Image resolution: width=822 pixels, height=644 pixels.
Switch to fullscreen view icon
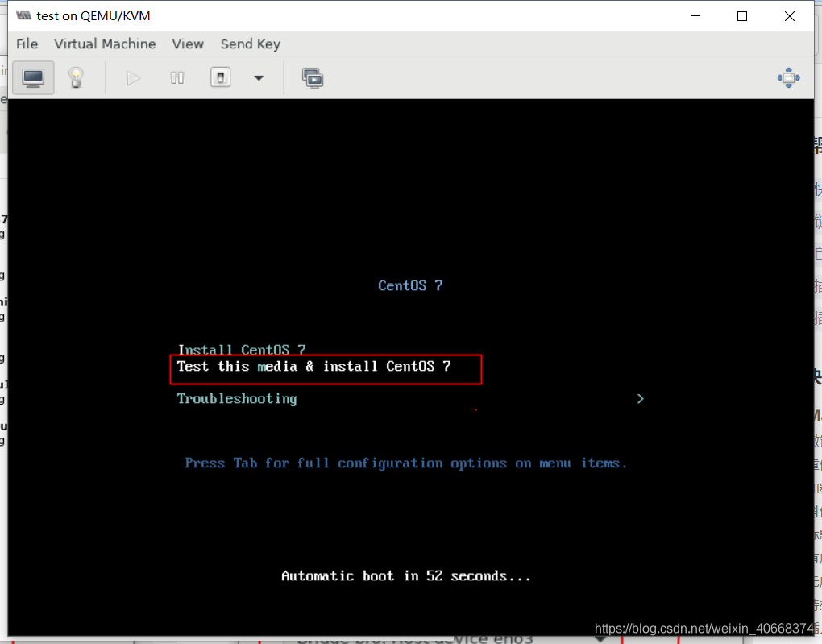788,78
